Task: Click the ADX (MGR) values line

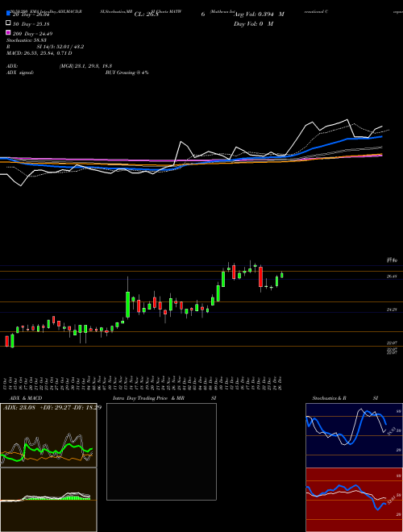Action: [60, 66]
